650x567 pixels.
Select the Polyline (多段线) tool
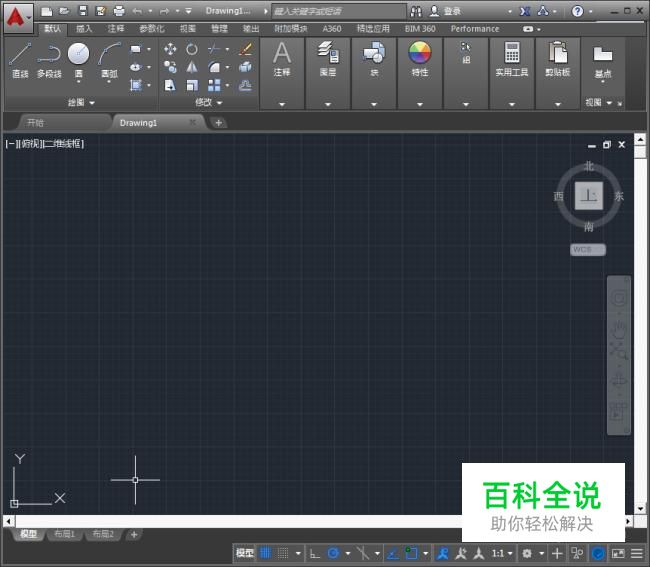pos(49,58)
